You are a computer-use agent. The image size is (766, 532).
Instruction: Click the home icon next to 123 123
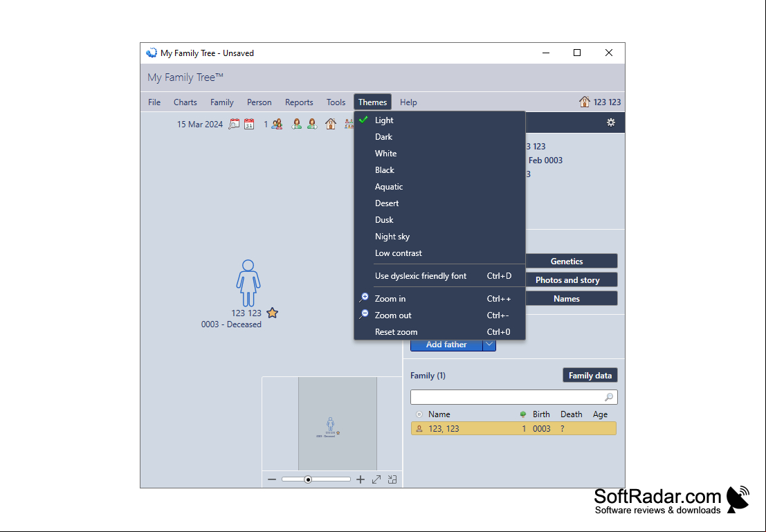point(584,102)
